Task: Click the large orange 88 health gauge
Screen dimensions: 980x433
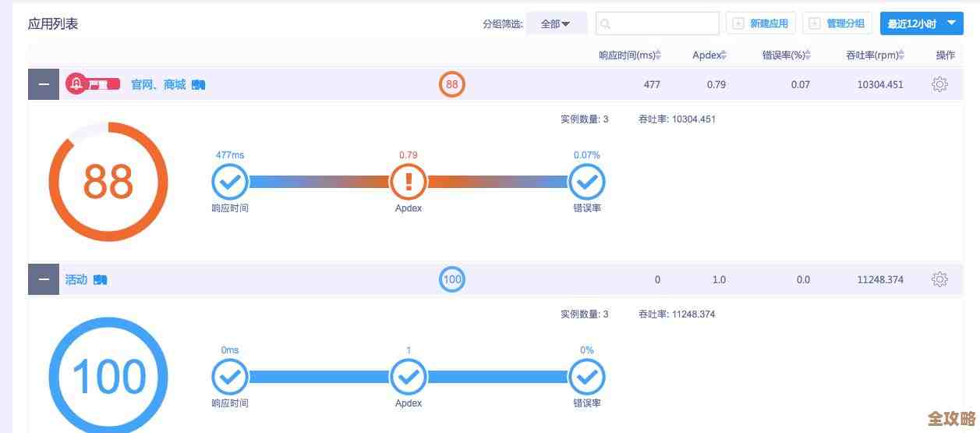Action: (x=108, y=182)
